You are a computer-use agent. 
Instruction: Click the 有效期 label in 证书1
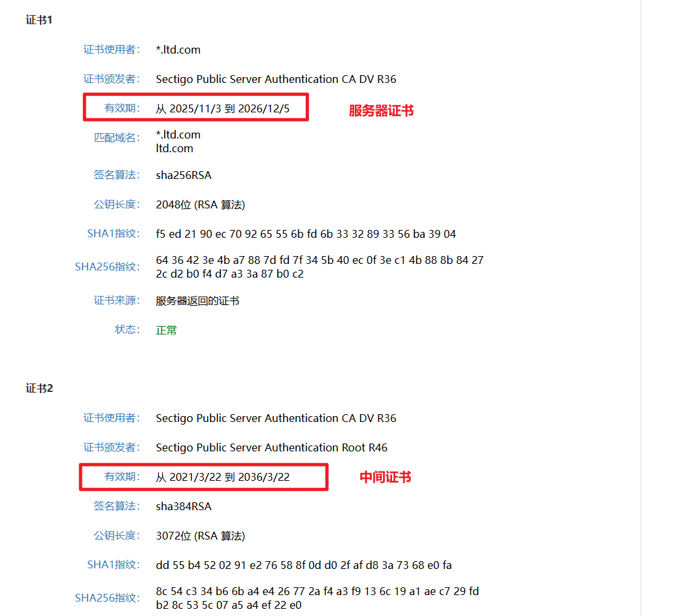(x=122, y=108)
